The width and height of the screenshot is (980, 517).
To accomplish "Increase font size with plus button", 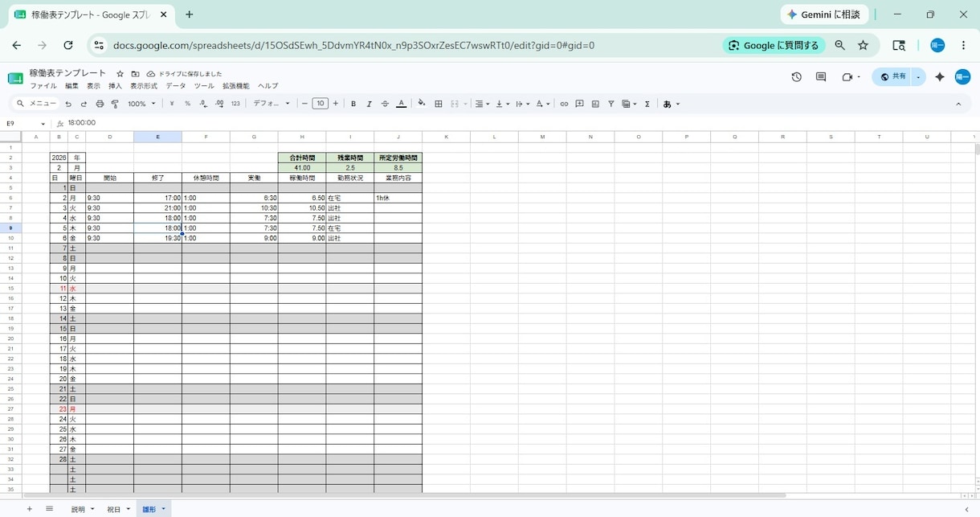I will 335,104.
